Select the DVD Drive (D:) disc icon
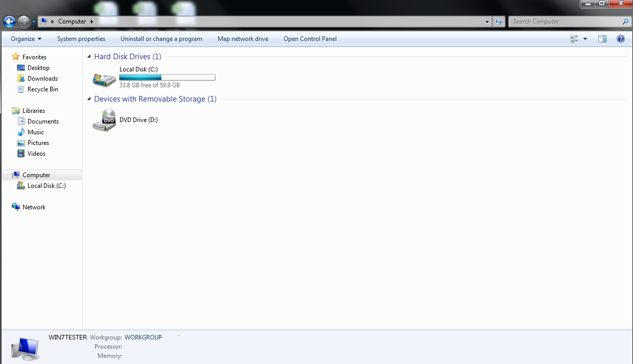633x364 pixels. tap(104, 120)
